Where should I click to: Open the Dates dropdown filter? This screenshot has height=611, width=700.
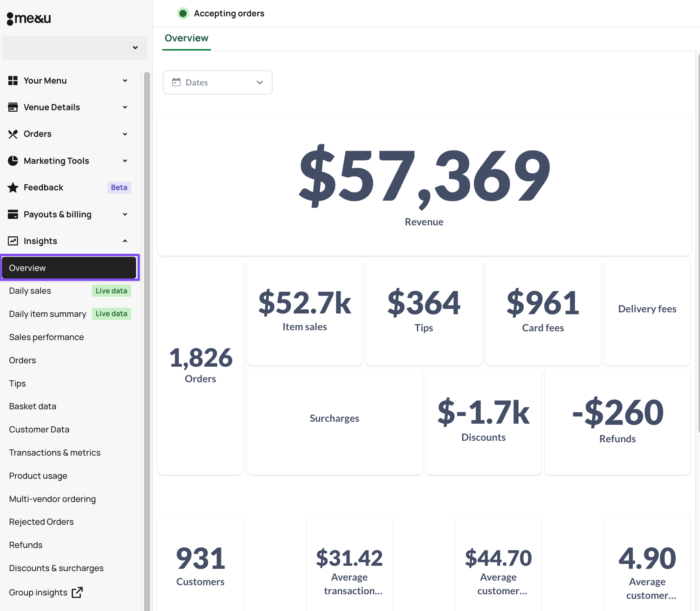217,82
